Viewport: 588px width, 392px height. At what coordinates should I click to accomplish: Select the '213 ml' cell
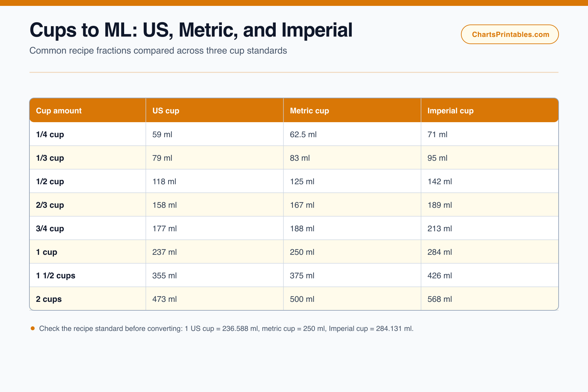click(490, 228)
